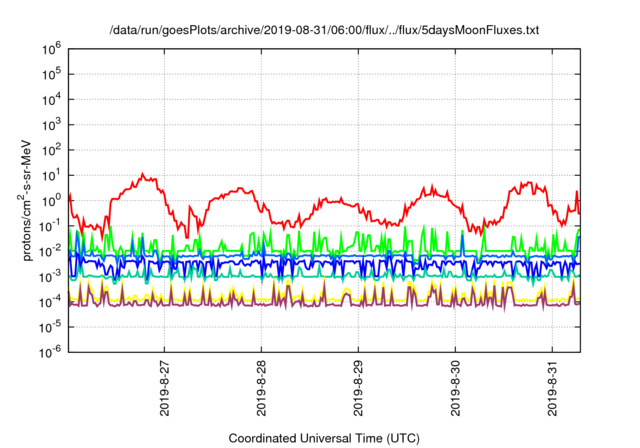Click the 10^5 y-axis tick label
The width and height of the screenshot is (640, 448).
pos(51,75)
